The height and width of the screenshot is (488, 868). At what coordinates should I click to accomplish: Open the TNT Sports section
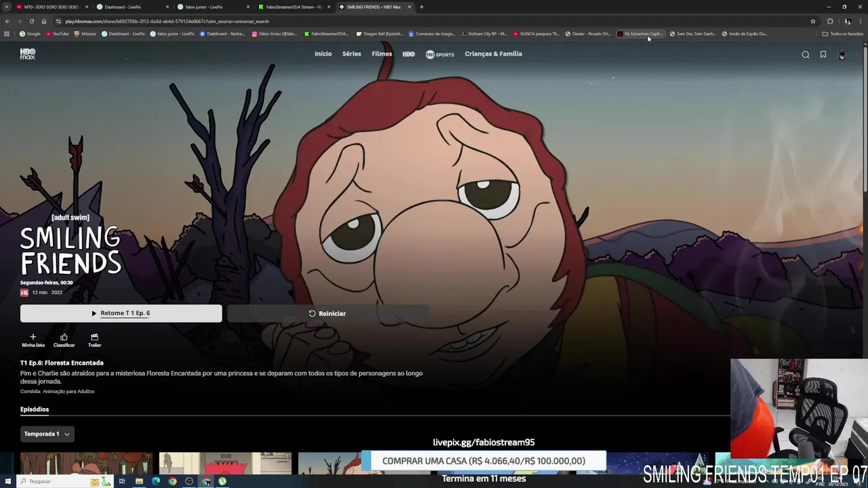(x=439, y=54)
